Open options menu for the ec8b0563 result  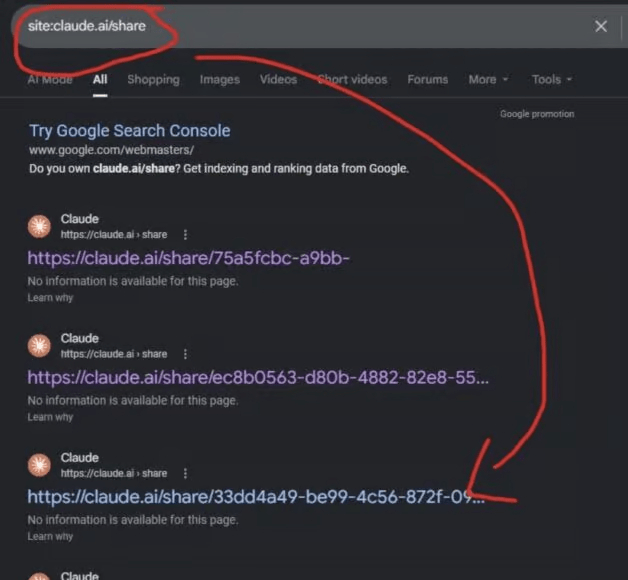tap(185, 354)
